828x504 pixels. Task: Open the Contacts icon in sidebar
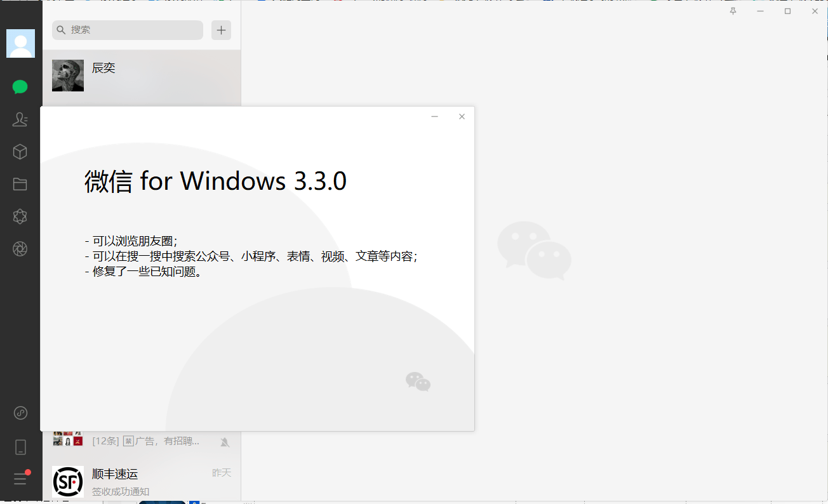tap(20, 119)
